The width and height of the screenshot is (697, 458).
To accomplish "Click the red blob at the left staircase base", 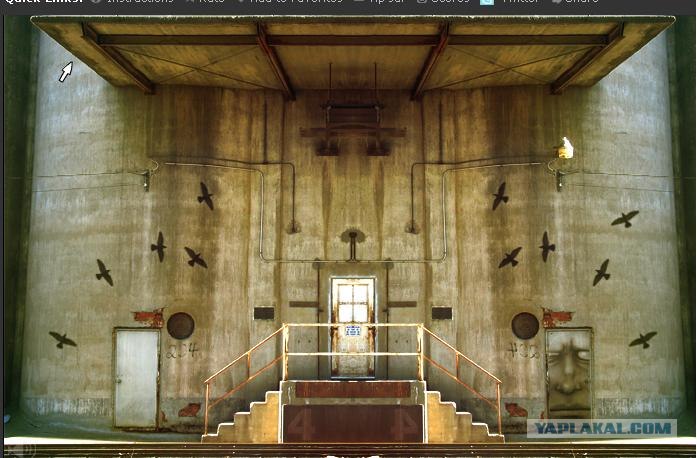I will [190, 410].
